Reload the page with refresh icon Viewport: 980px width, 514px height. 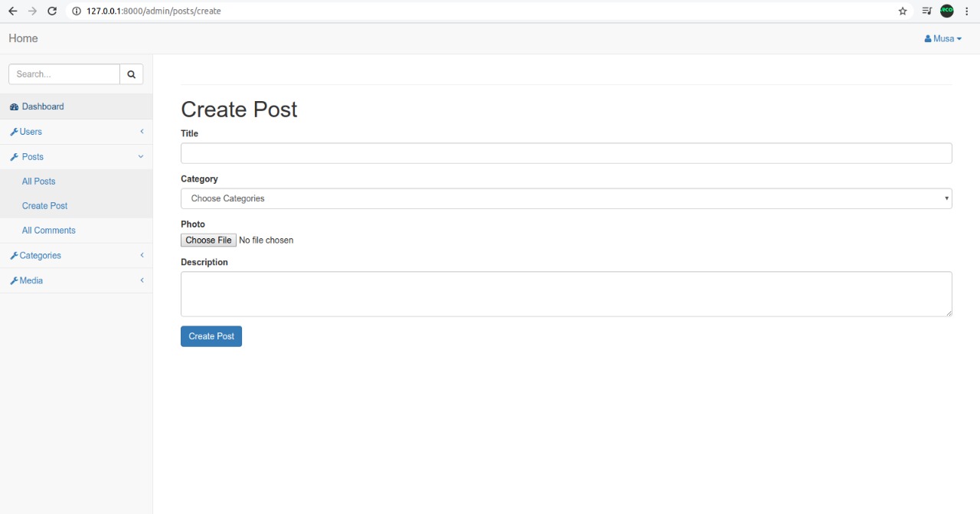(x=52, y=11)
